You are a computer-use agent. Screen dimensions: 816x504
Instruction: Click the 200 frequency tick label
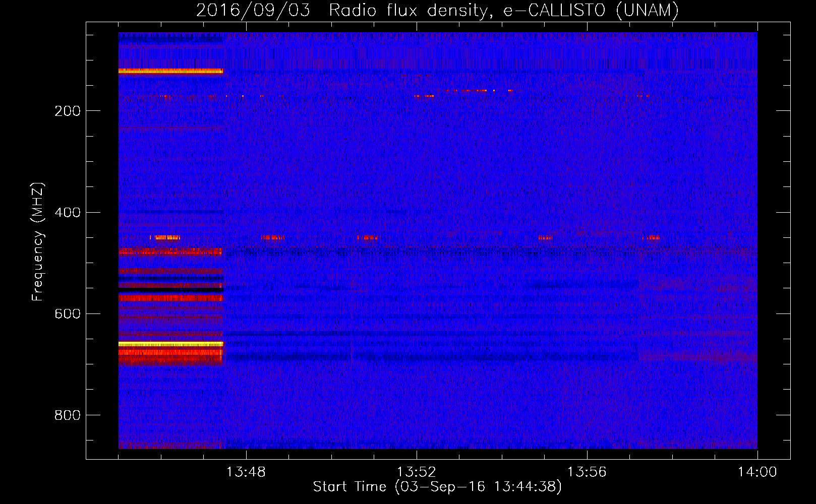click(68, 111)
